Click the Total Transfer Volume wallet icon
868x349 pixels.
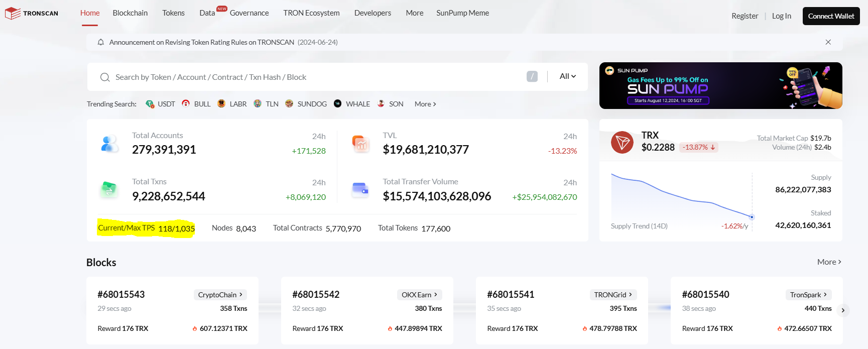click(360, 189)
